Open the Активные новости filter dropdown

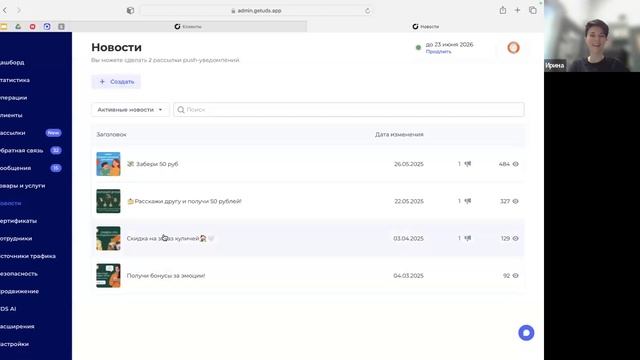click(x=130, y=110)
